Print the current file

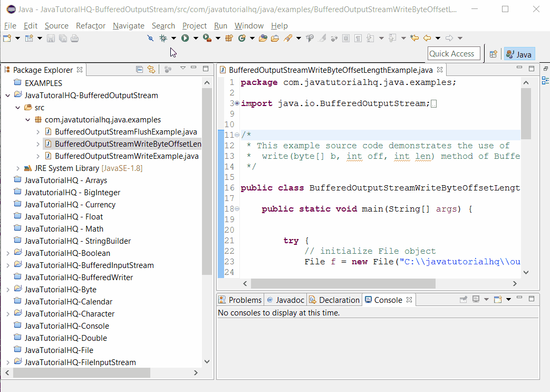coord(73,38)
